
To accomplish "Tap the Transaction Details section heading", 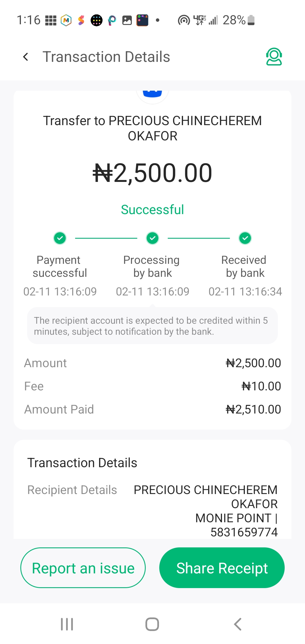I will (x=82, y=463).
